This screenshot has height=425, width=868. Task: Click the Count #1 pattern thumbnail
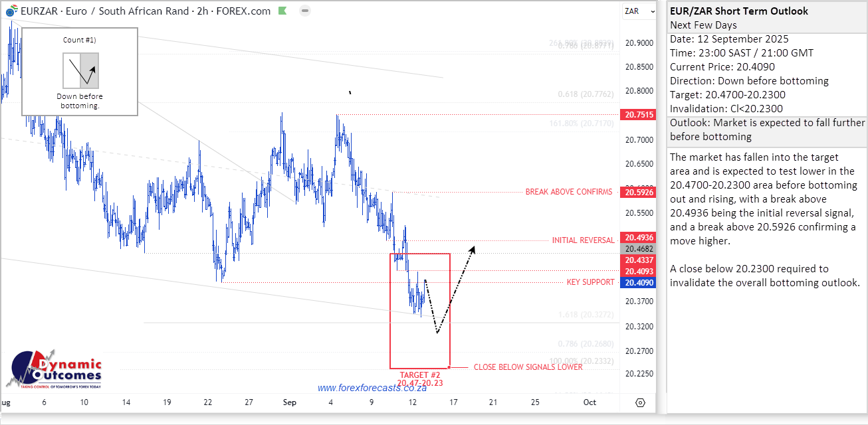[x=81, y=70]
